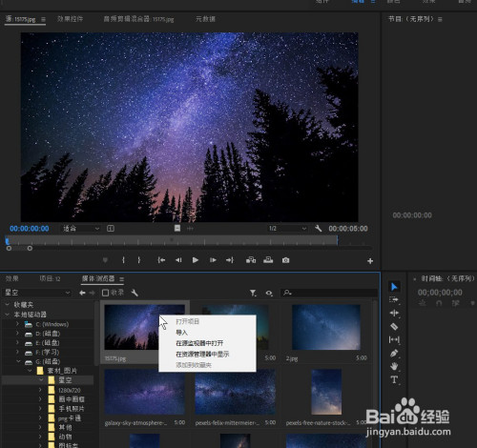Click the Mark Out button
The width and height of the screenshot is (477, 448).
click(x=139, y=260)
